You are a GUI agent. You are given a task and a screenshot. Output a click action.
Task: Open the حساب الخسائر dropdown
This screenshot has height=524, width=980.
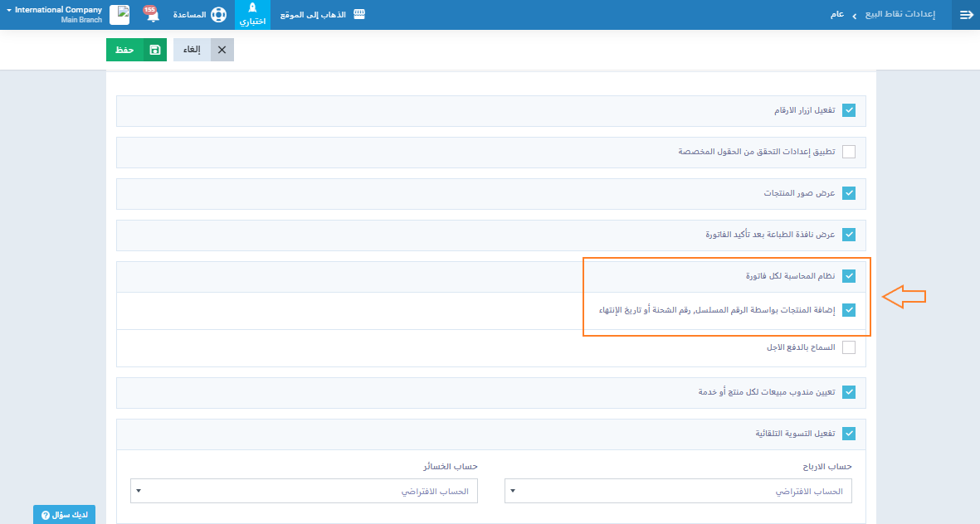click(x=304, y=491)
